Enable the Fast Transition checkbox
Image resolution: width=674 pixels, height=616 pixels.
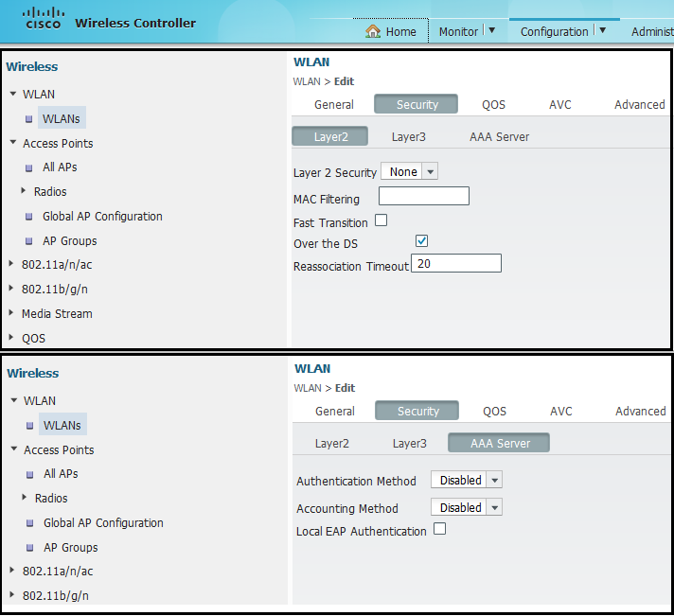click(381, 220)
